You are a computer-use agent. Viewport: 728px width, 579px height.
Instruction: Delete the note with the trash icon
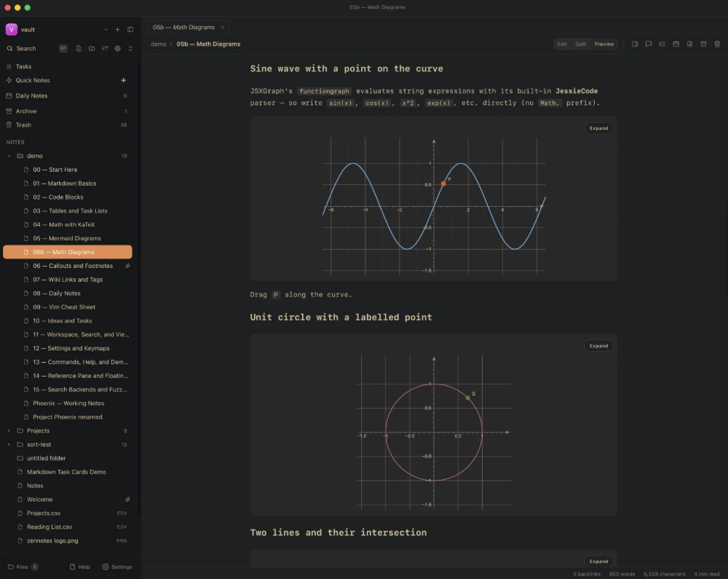pyautogui.click(x=717, y=44)
